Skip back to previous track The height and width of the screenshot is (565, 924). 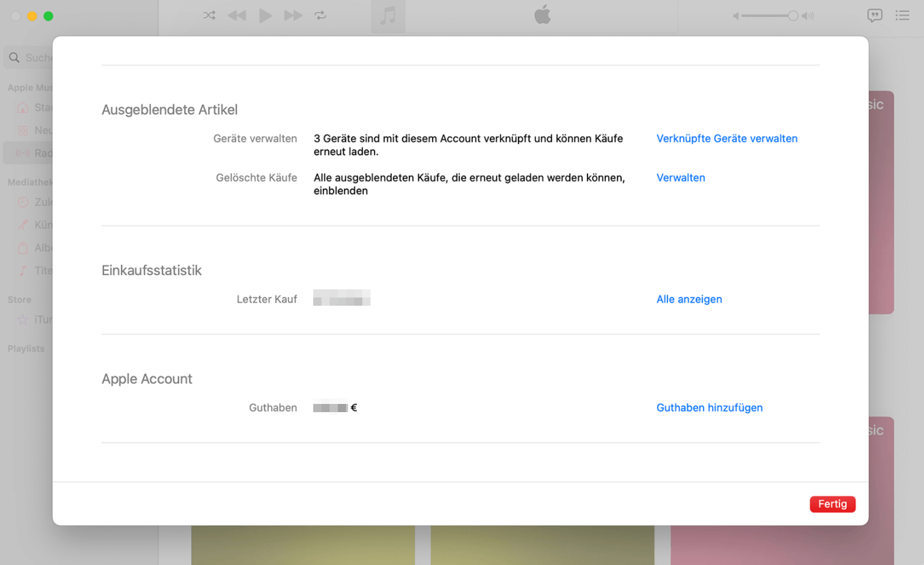pos(237,16)
